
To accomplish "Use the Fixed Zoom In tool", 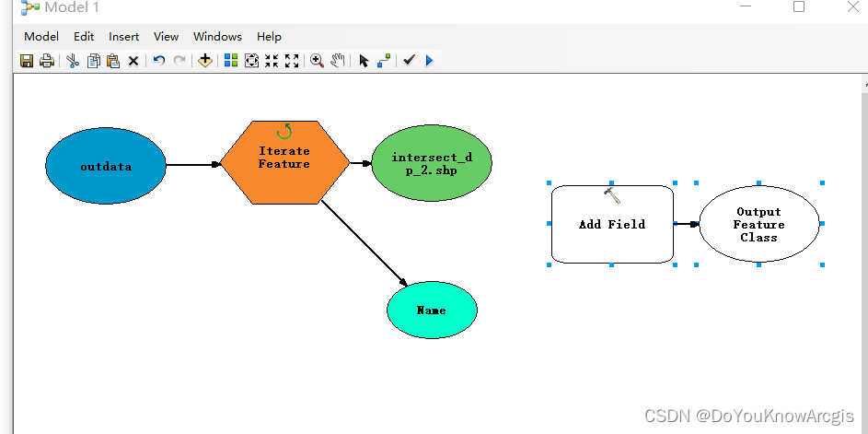I will (x=272, y=61).
